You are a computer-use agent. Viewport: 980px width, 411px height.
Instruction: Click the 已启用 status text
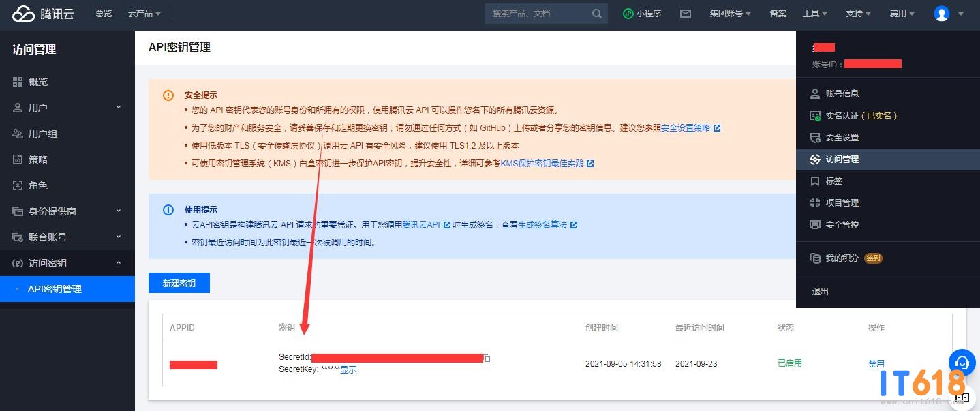click(790, 363)
